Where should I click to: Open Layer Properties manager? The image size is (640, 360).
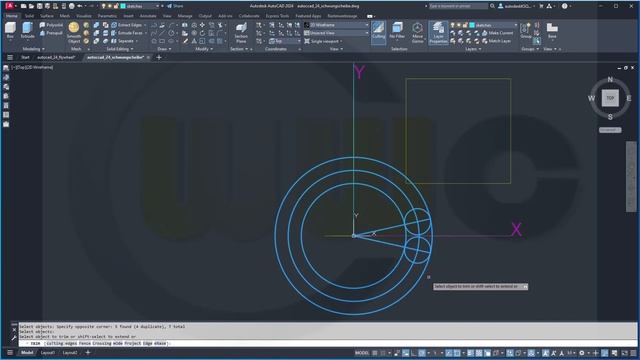point(438,33)
